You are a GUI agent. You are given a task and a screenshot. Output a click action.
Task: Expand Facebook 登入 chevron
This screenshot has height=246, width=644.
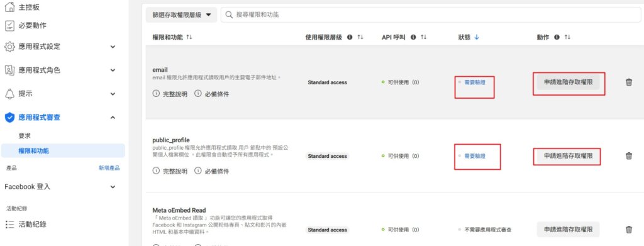(x=113, y=187)
